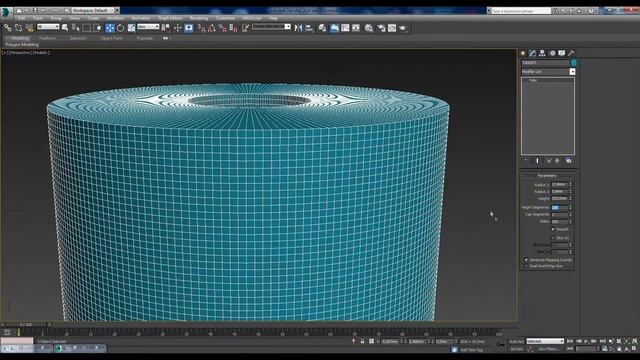This screenshot has width=640, height=360.
Task: Open the Display command panel tab
Action: [562, 53]
